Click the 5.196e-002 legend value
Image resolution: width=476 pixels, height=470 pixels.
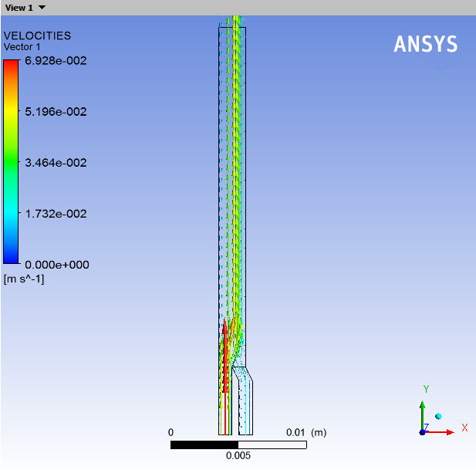click(x=56, y=111)
